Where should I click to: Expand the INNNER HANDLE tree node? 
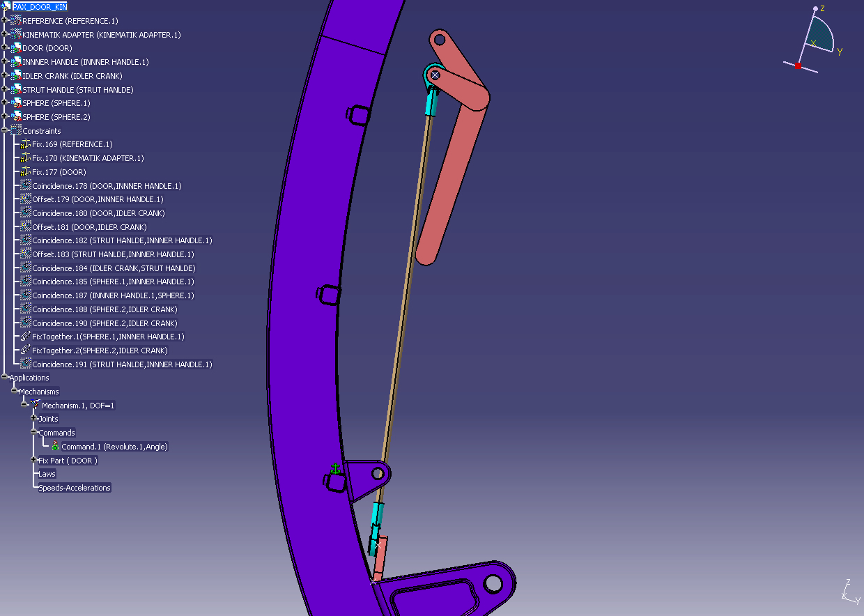tap(5, 62)
